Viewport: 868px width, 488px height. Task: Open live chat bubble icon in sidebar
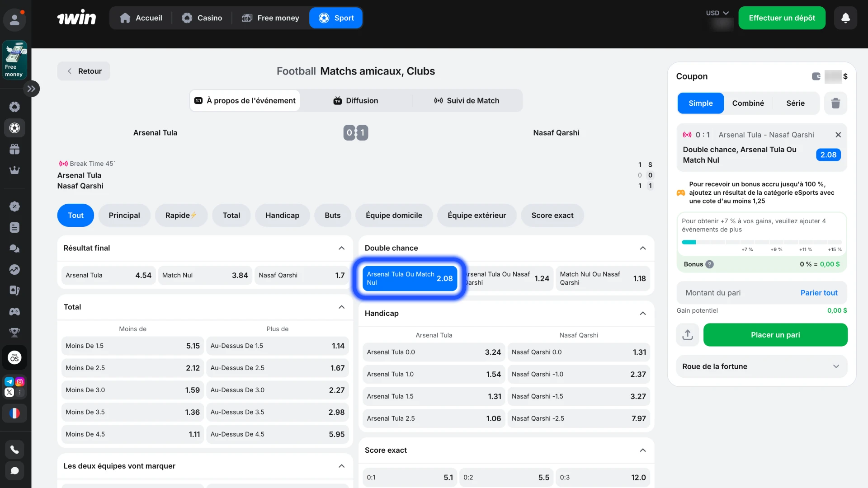14,471
